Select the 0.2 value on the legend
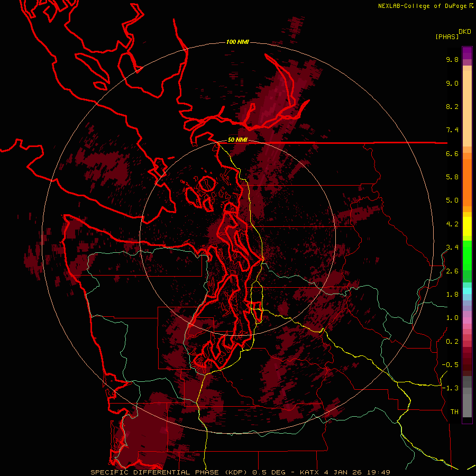 tap(452, 342)
